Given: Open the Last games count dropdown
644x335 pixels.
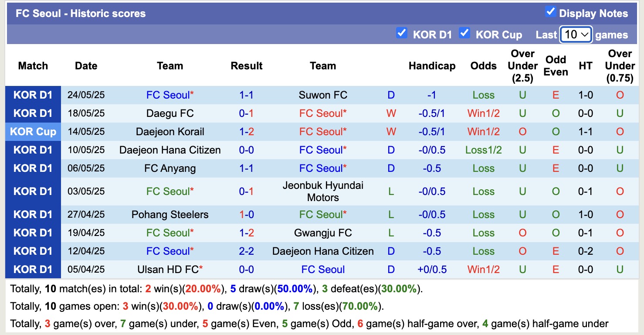Looking at the screenshot, I should point(576,34).
